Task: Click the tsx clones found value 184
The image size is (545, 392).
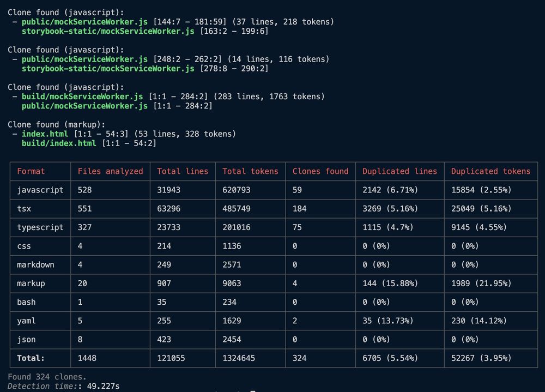Action: pos(300,209)
